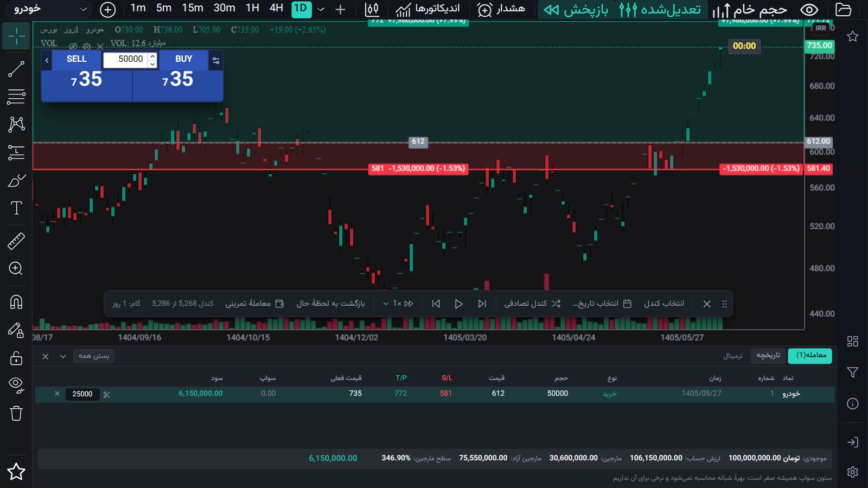This screenshot has height=488, width=868.
Task: Select the trend line drawing tool
Action: 16,69
